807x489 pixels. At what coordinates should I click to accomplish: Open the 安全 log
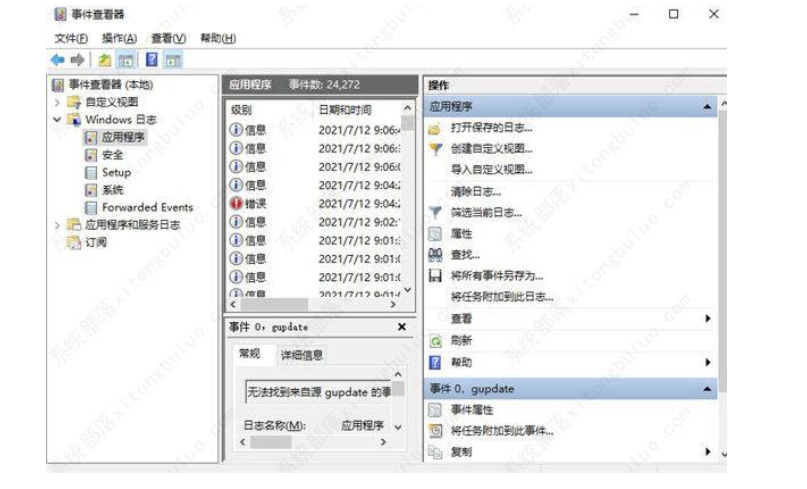(112, 154)
